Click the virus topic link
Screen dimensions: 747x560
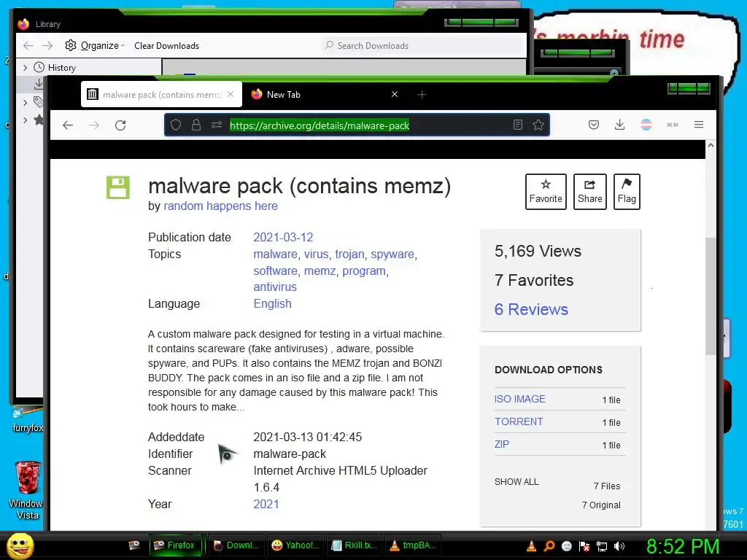[316, 254]
